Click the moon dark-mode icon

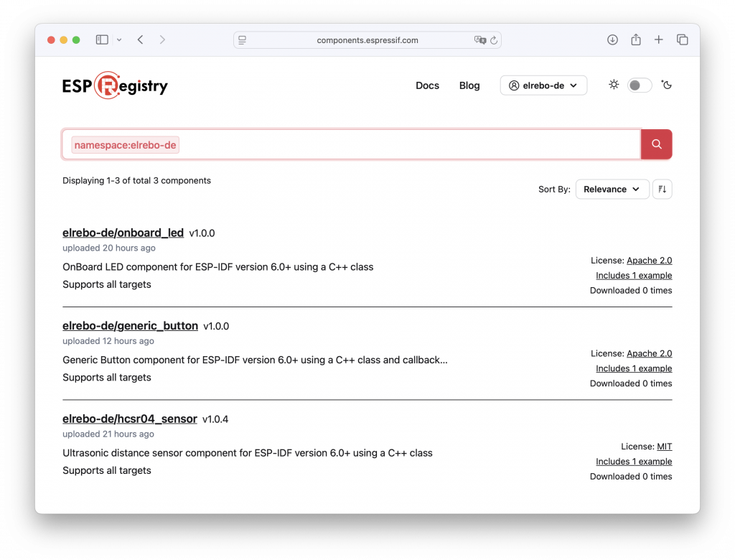667,85
